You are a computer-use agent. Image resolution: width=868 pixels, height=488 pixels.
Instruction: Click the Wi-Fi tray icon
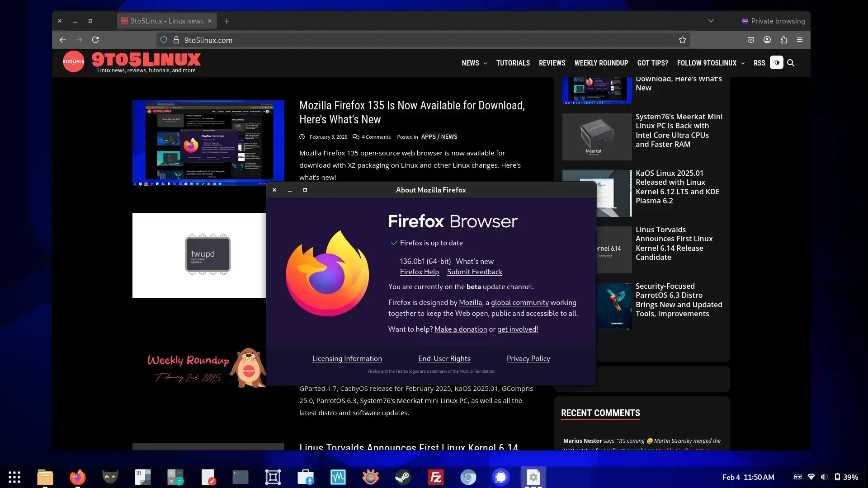[x=811, y=477]
